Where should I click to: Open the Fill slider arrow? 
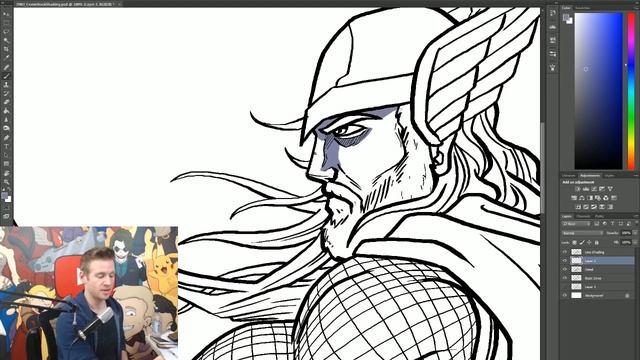coord(635,242)
